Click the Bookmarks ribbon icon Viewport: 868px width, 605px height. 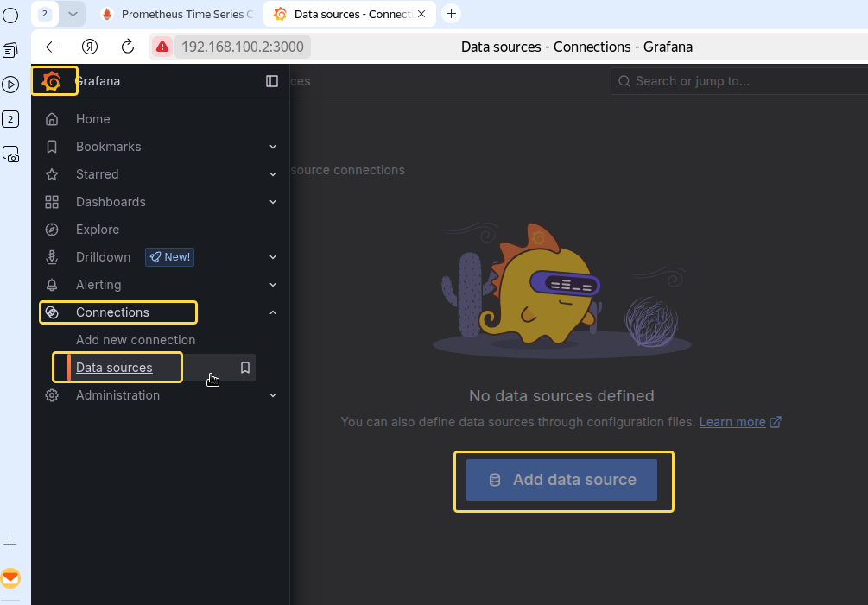tap(52, 147)
